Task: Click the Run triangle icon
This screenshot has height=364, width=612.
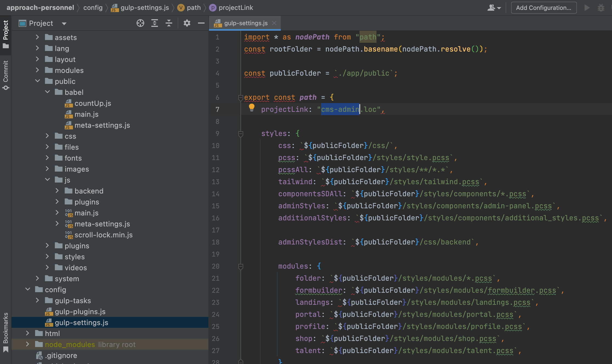Action: pos(587,8)
